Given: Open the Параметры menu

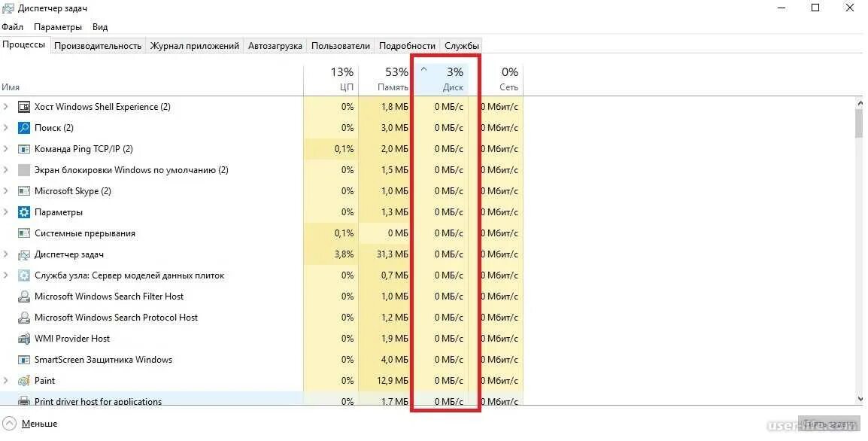Looking at the screenshot, I should click(58, 26).
